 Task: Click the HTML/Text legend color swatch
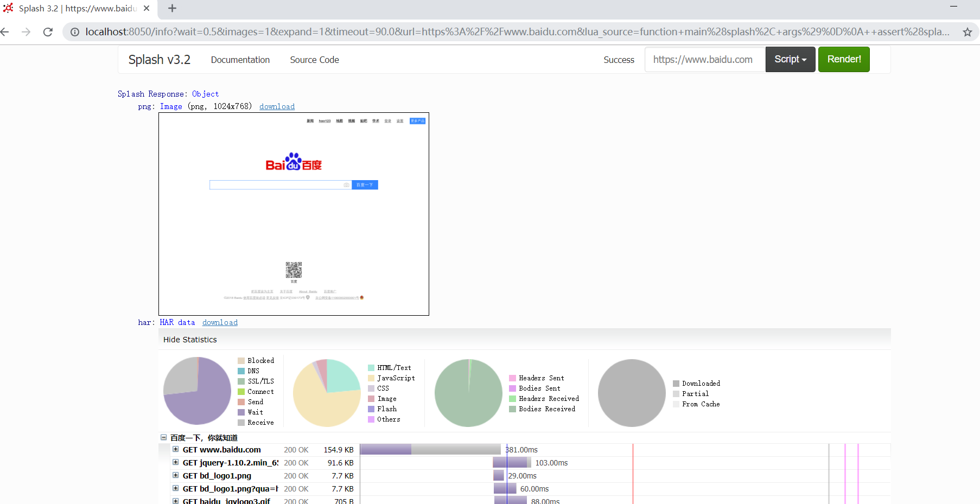click(371, 368)
